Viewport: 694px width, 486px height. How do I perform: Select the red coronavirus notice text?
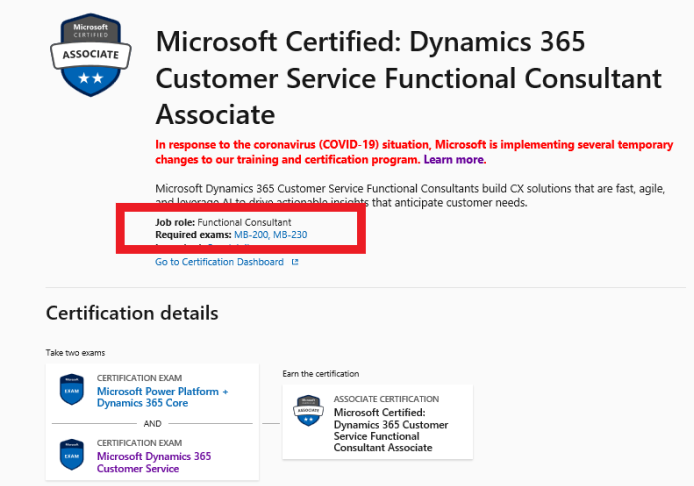(x=414, y=152)
